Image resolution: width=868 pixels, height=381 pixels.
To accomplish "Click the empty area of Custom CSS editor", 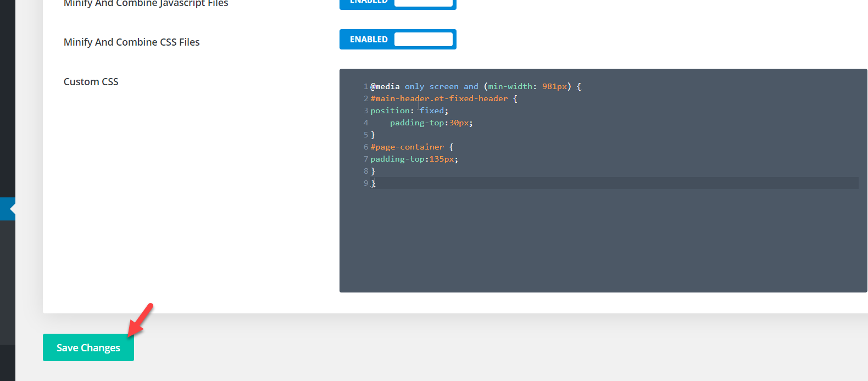I will 603,242.
